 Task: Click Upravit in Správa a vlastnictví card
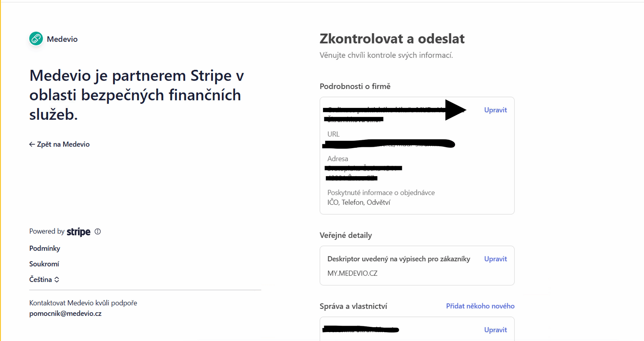tap(495, 330)
